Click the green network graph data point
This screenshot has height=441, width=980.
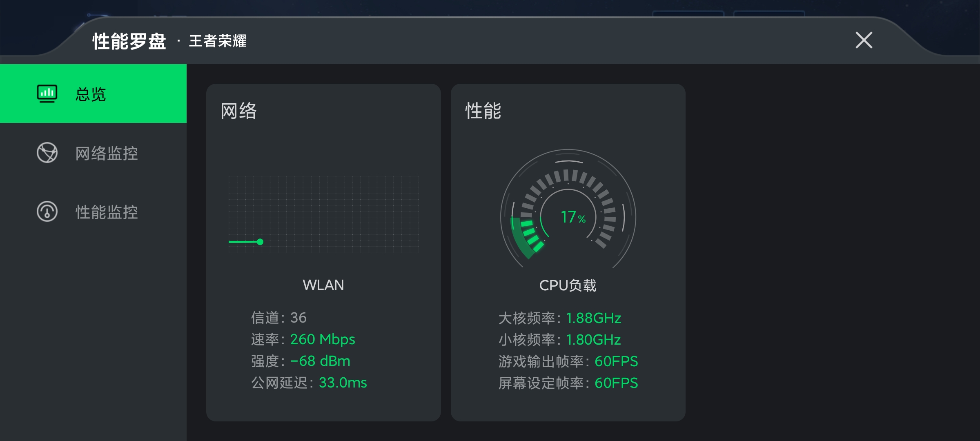(260, 242)
